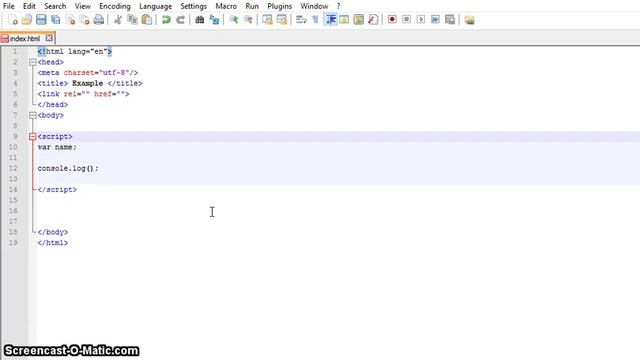
Task: Run macro multiple times icon
Action: pyautogui.click(x=435, y=20)
